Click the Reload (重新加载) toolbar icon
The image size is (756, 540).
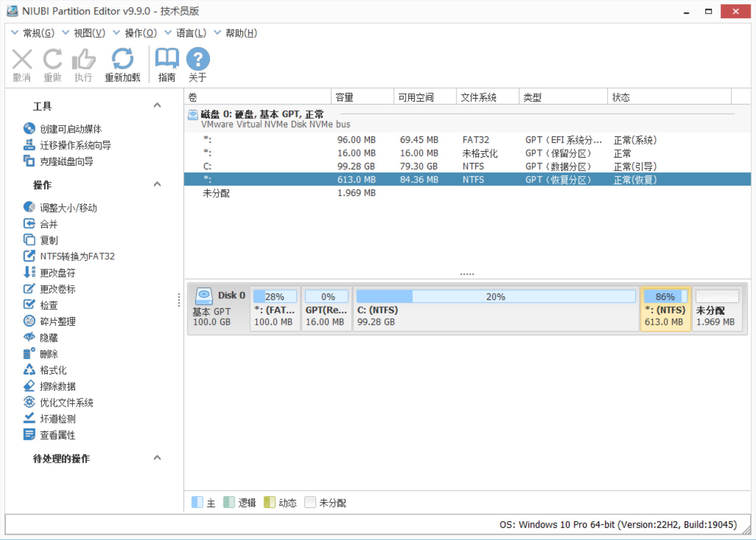coord(123,59)
